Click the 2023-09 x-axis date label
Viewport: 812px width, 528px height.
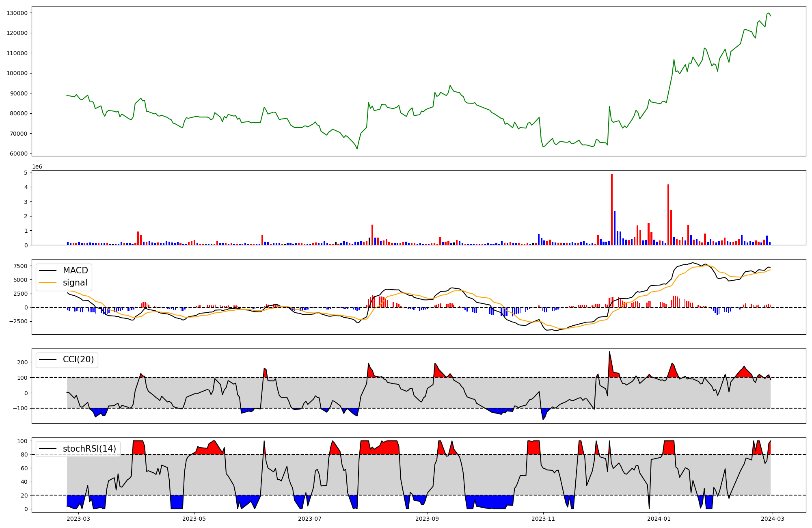tap(428, 519)
